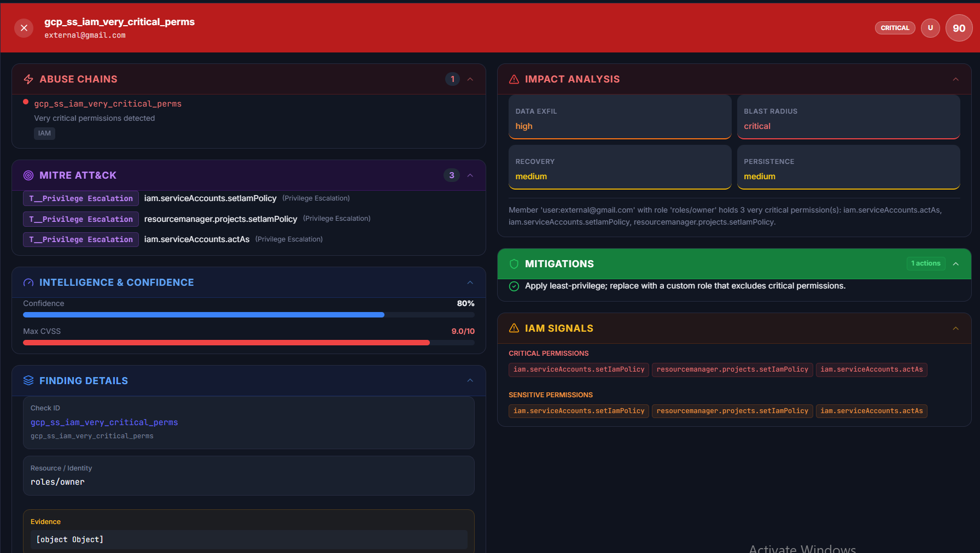Click the [object Object] evidence field
980x553 pixels.
[249, 539]
